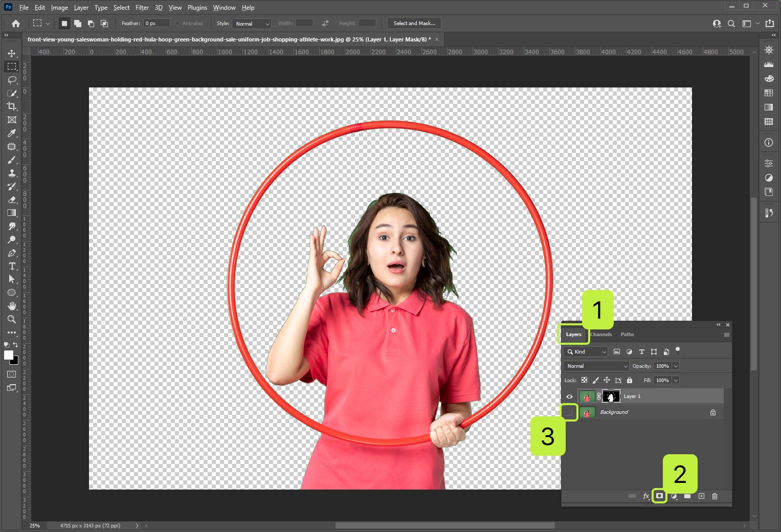This screenshot has height=532, width=781.
Task: Select the Hand tool
Action: point(12,306)
